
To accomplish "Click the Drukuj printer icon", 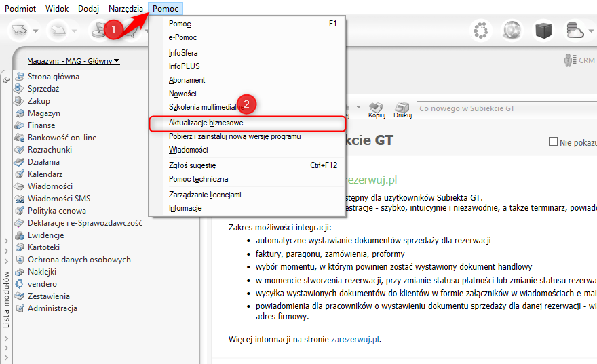I will (x=402, y=110).
